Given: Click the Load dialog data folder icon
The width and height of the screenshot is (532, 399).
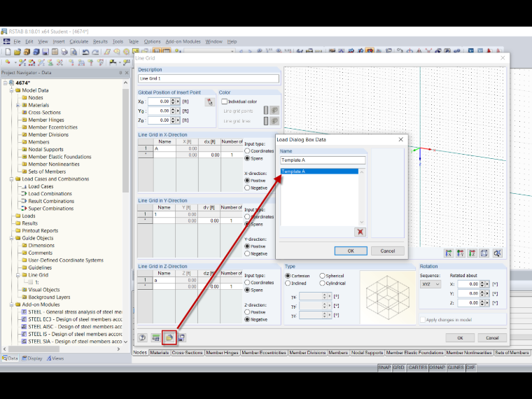Looking at the screenshot, I should [169, 337].
